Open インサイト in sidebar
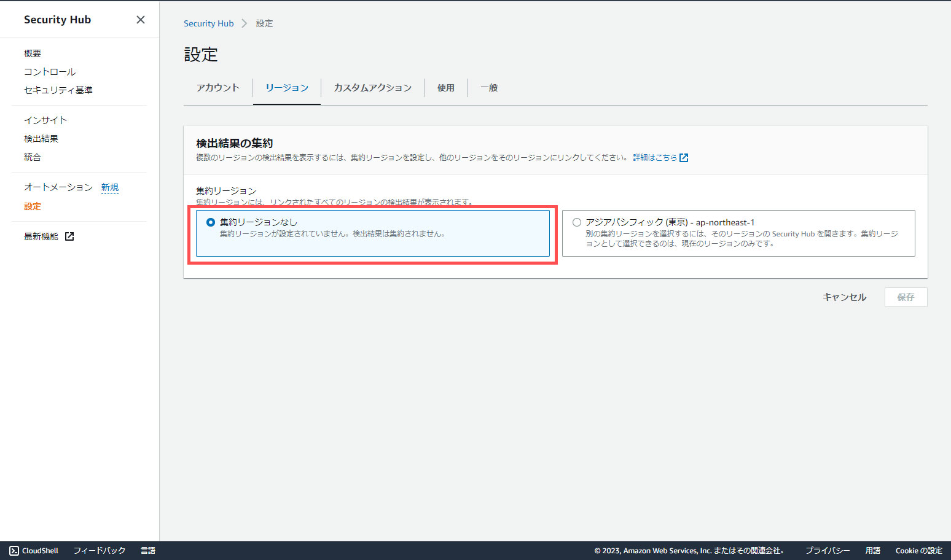 coord(45,120)
